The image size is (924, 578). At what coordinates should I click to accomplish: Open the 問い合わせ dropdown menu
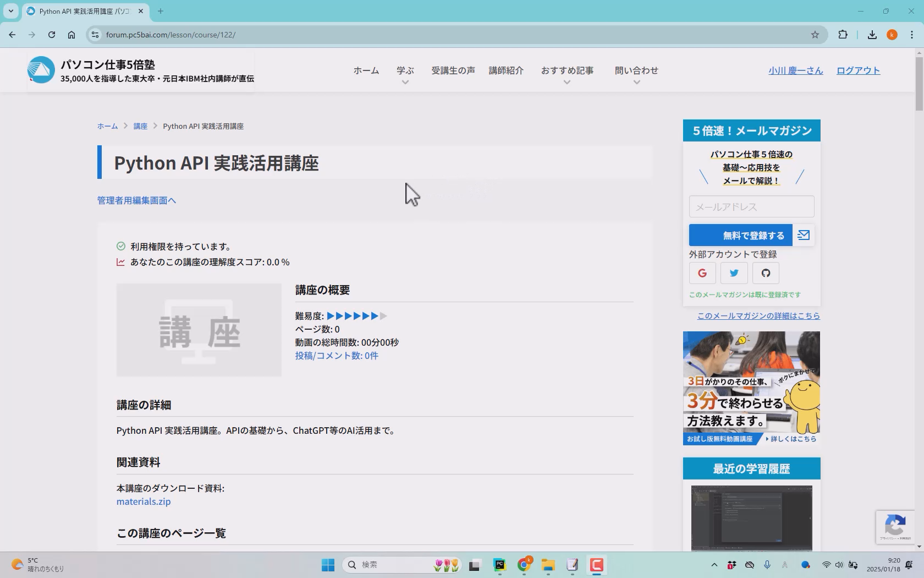coord(636,70)
